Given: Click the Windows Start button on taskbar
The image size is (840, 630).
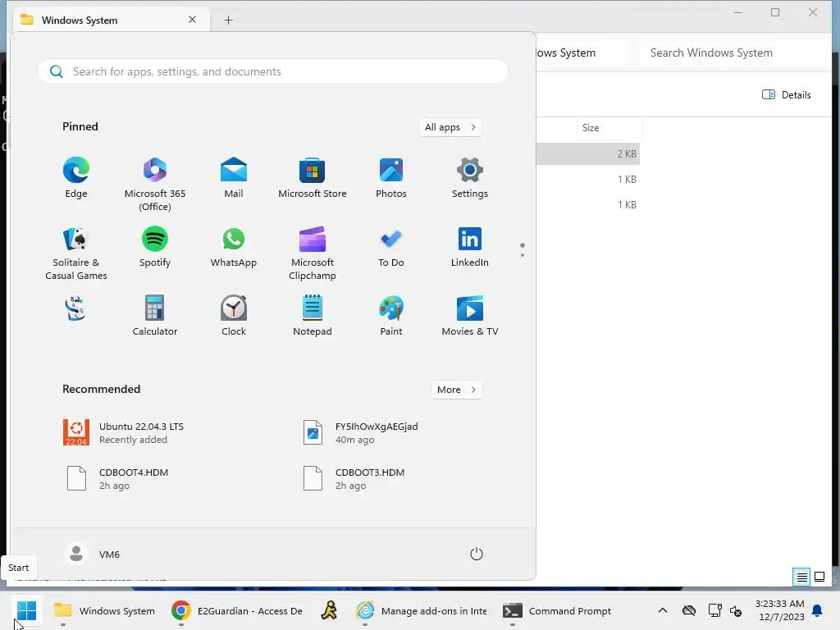Looking at the screenshot, I should 26,610.
